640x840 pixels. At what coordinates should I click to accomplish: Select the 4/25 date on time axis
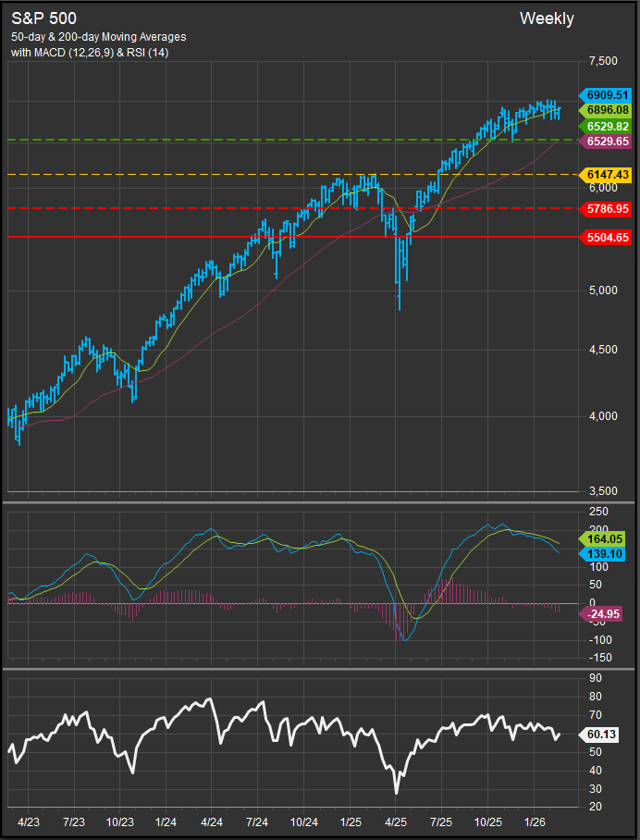396,821
